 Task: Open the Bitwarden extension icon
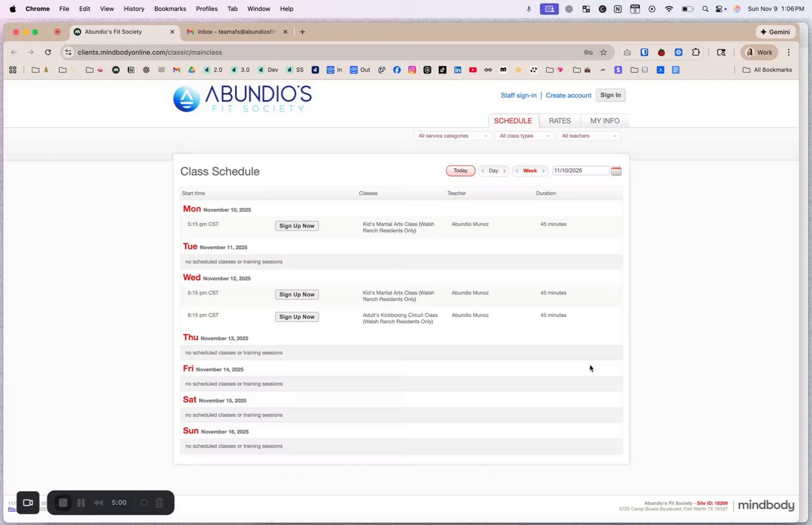click(x=644, y=52)
